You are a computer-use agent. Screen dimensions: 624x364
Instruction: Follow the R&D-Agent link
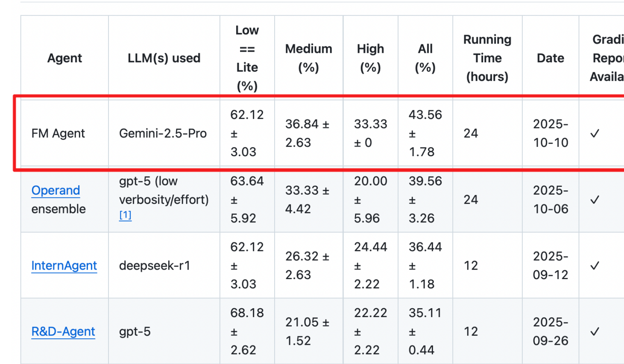[63, 332]
